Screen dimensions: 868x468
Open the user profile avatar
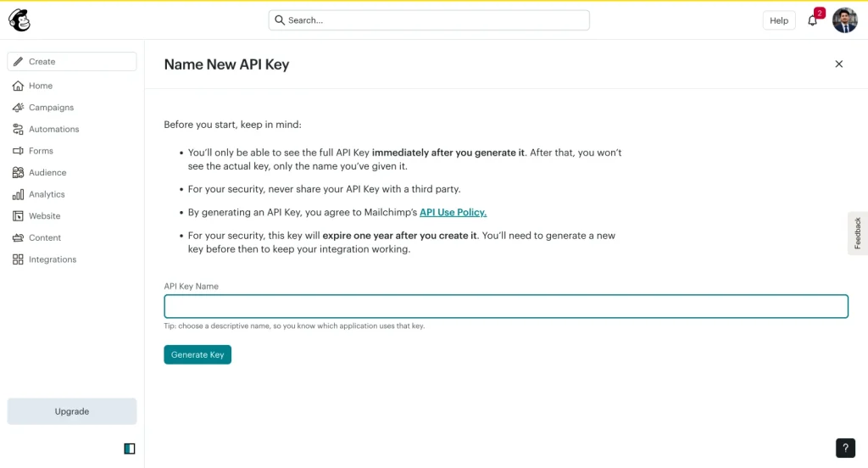point(845,20)
